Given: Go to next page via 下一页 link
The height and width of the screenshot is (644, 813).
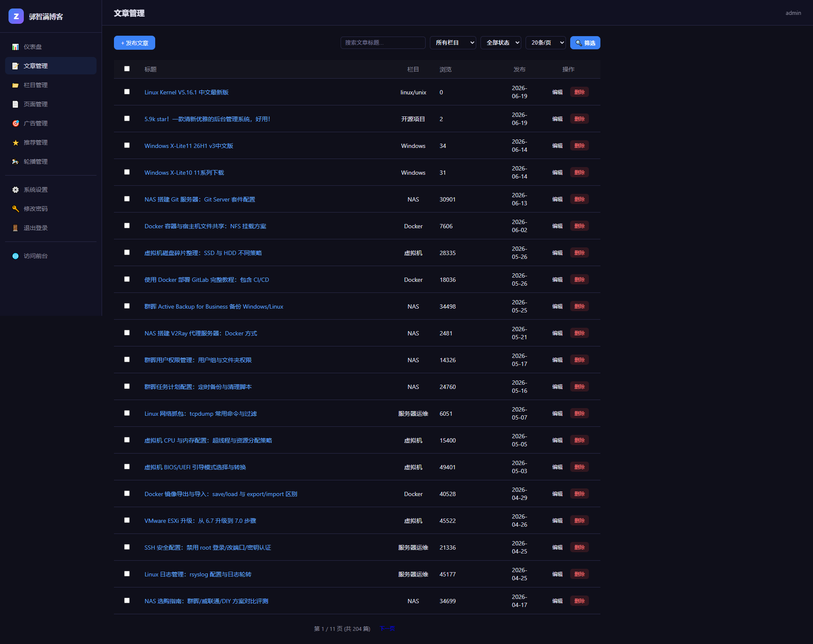Looking at the screenshot, I should tap(387, 629).
